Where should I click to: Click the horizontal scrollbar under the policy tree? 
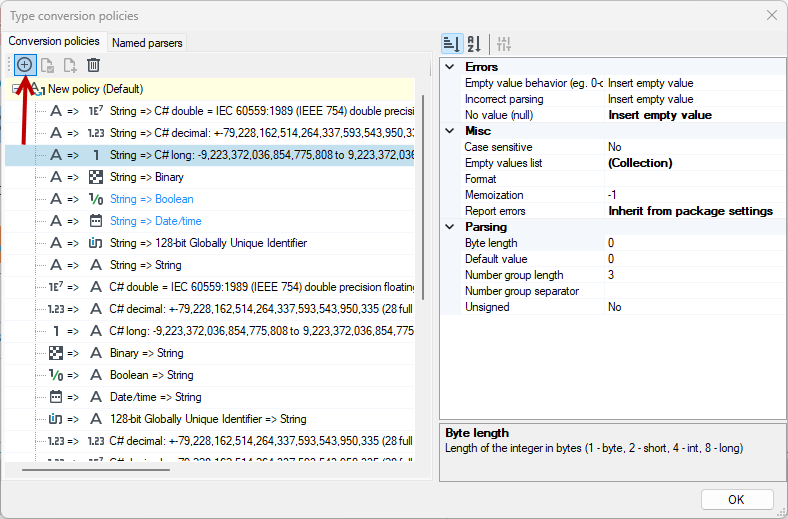[95, 470]
